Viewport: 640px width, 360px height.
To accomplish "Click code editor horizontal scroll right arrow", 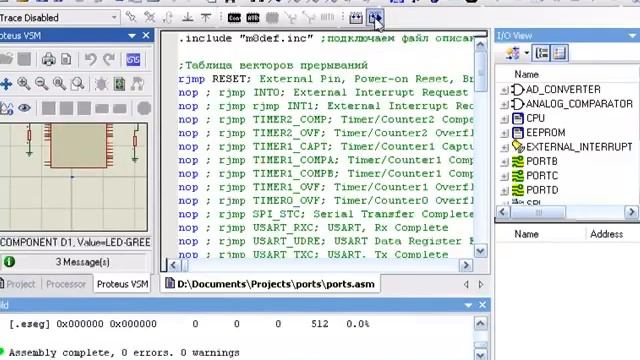I will click(466, 265).
